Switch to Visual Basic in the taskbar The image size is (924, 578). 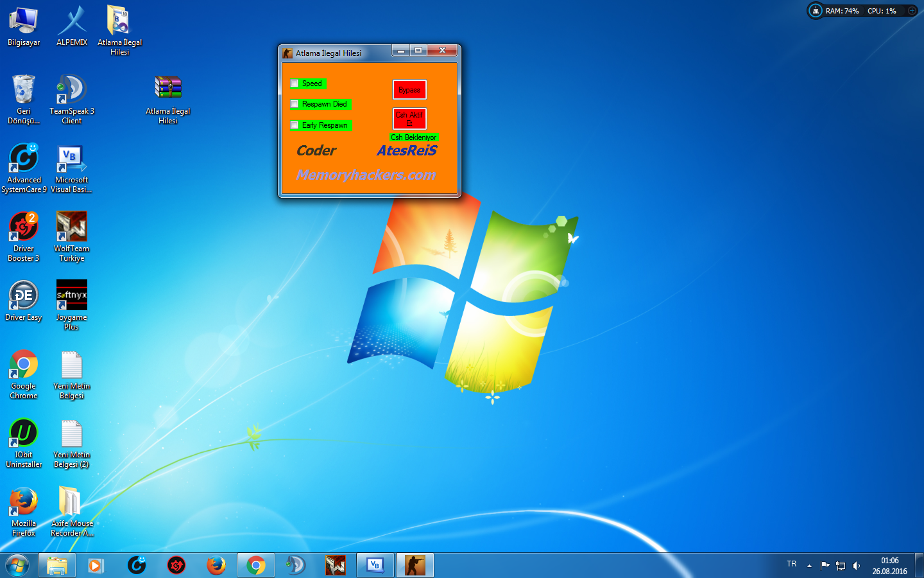[x=375, y=565]
